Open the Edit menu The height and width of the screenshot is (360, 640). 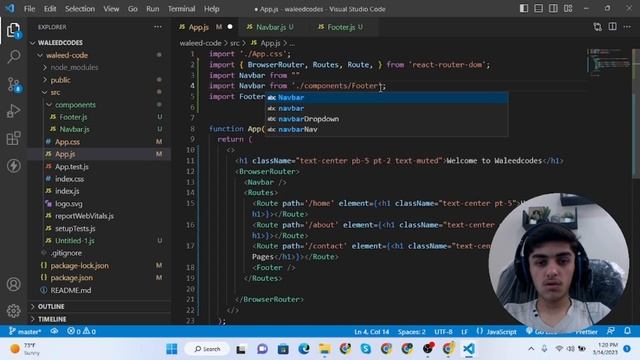click(50, 9)
